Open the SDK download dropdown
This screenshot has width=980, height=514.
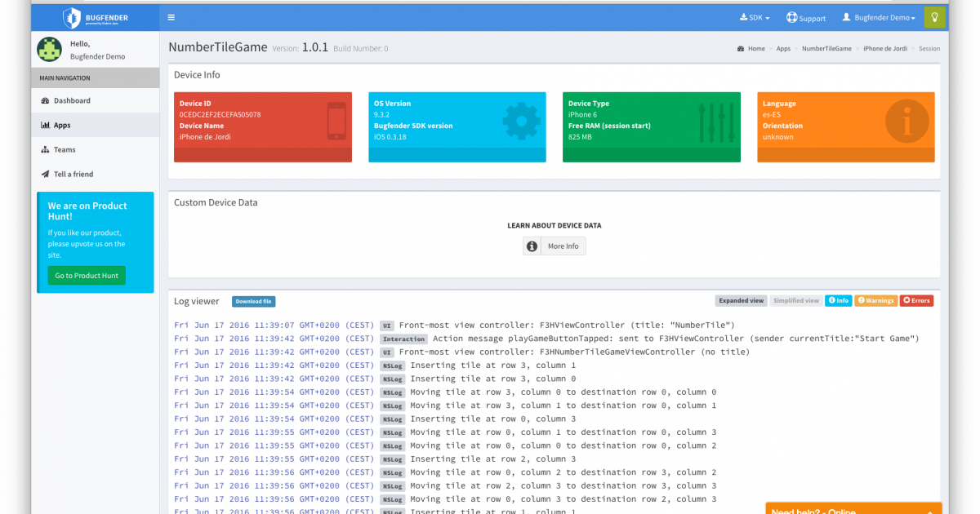point(754,17)
